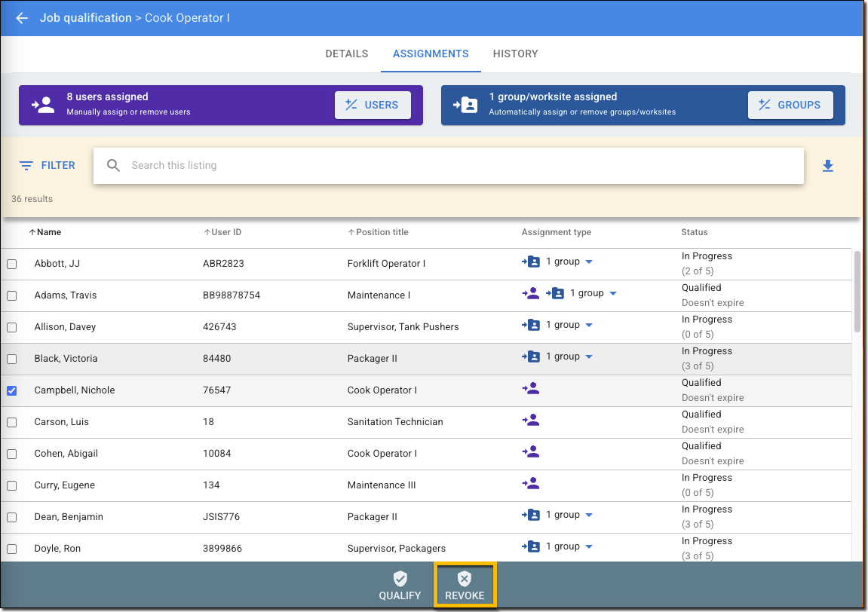
Task: Click the search magnifier icon
Action: pyautogui.click(x=114, y=166)
